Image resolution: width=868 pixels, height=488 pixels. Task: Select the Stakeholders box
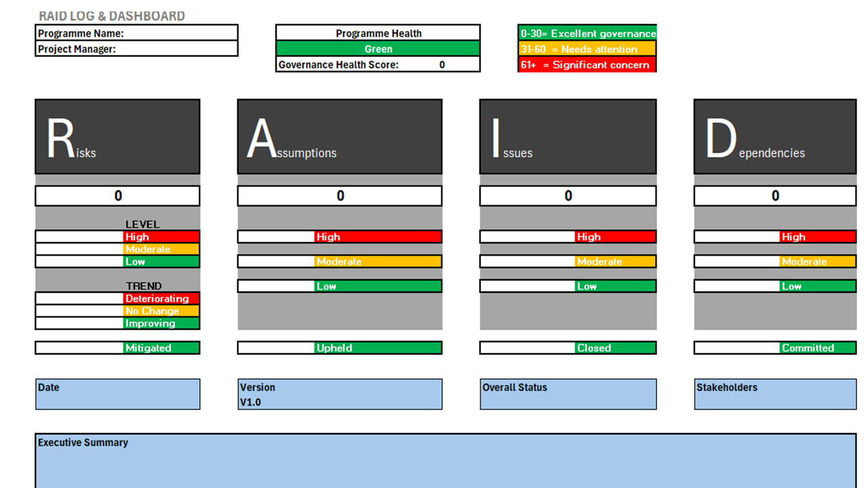pyautogui.click(x=775, y=394)
